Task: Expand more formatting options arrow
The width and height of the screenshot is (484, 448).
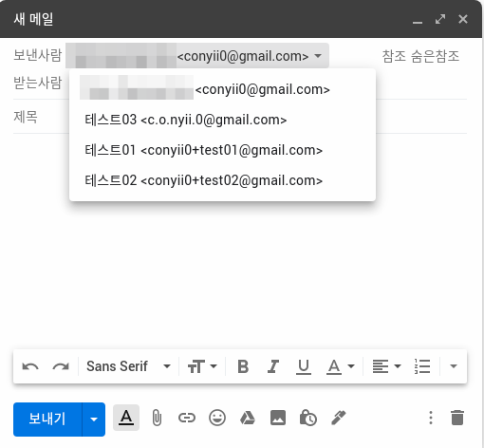Action: pyautogui.click(x=454, y=366)
